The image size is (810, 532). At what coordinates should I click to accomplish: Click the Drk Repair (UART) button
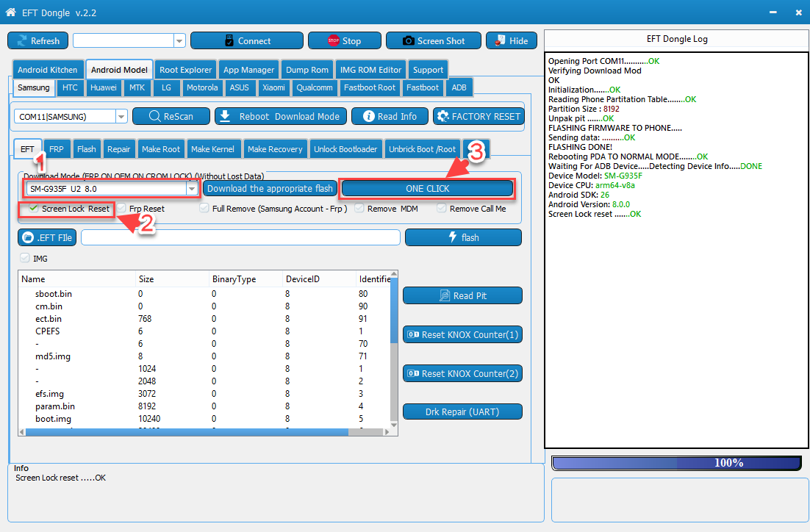tap(462, 411)
